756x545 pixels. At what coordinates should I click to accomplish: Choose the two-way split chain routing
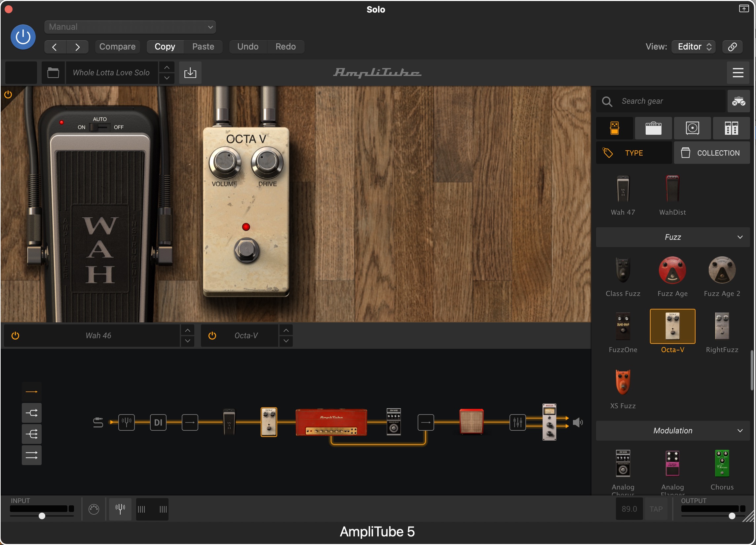tap(32, 413)
